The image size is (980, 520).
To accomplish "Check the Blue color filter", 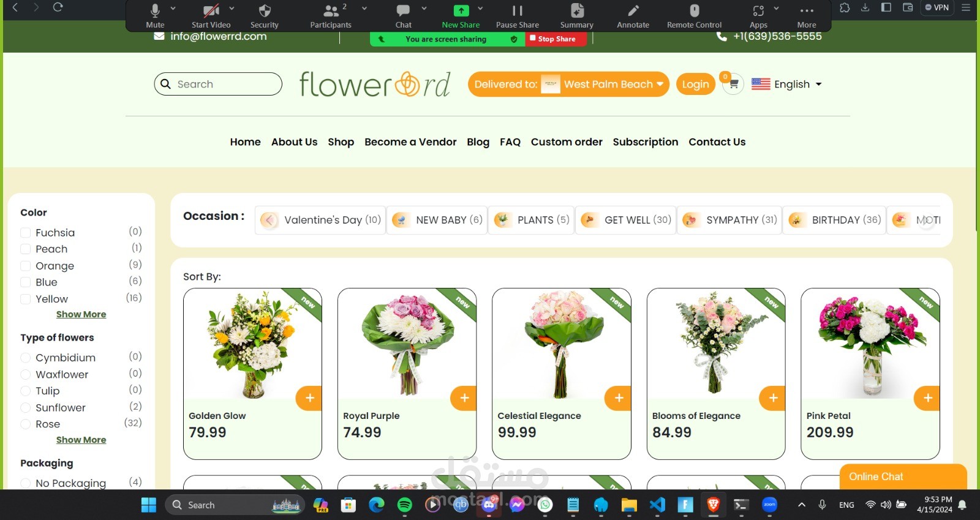I will [x=26, y=282].
